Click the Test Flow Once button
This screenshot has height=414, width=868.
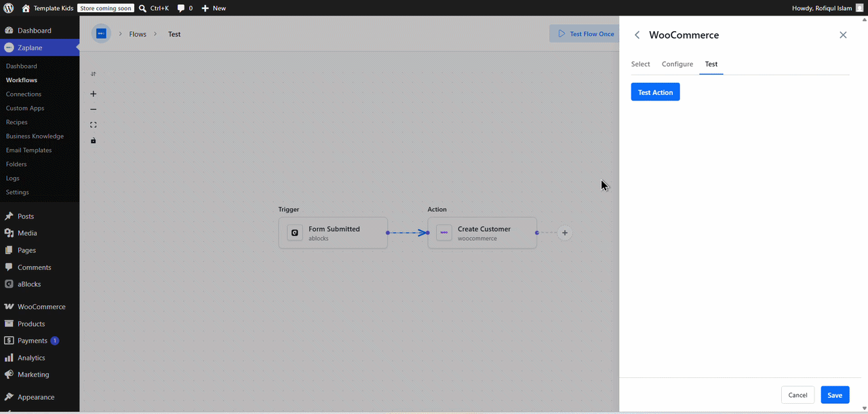[586, 34]
